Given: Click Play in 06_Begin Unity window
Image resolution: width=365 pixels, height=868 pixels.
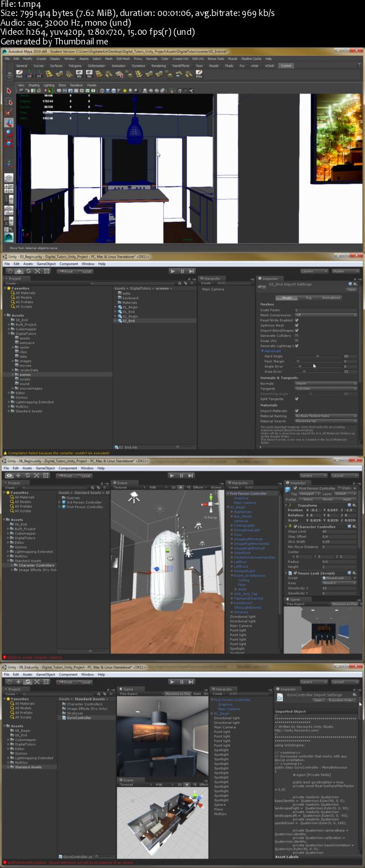Looking at the screenshot, I should (x=173, y=475).
